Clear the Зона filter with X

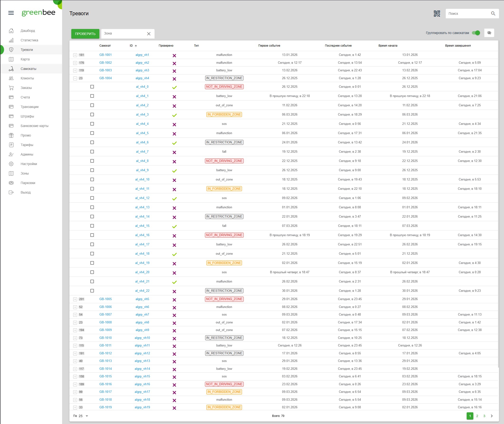click(149, 34)
